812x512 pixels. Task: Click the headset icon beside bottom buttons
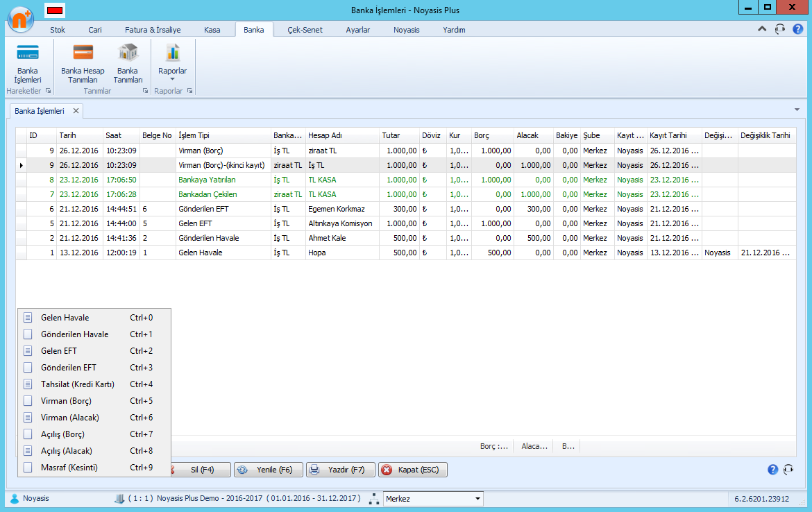click(788, 470)
